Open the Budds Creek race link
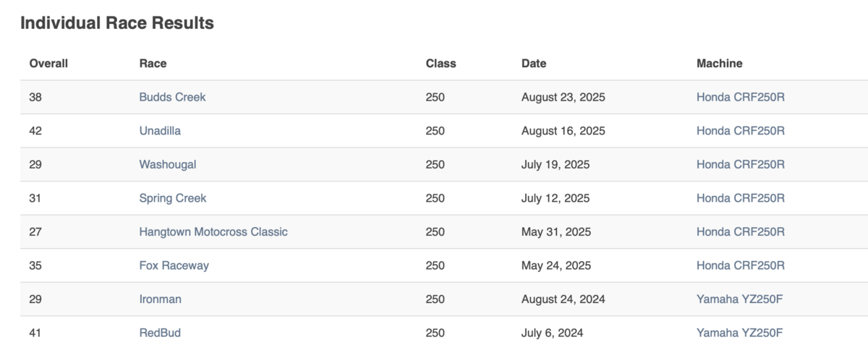 point(172,97)
